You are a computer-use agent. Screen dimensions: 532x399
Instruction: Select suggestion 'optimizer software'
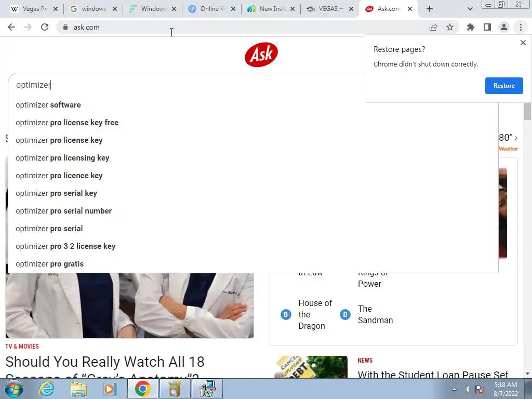click(253, 105)
